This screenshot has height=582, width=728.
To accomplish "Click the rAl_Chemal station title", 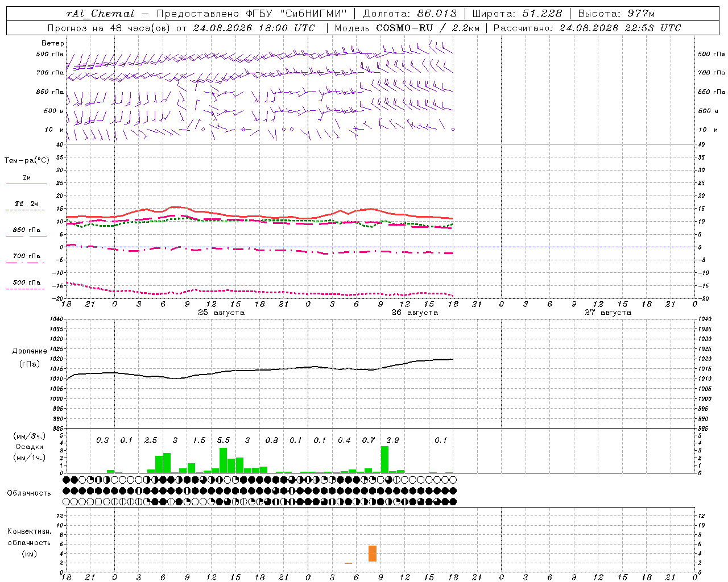I will point(101,14).
